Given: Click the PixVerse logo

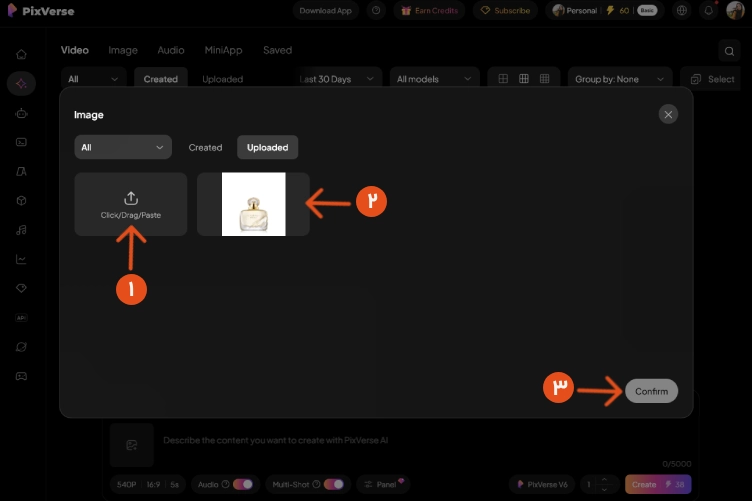Looking at the screenshot, I should coord(41,11).
